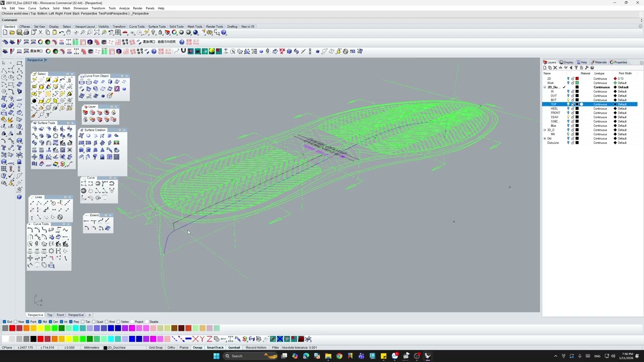Click the Layers panel hammer tools icon
Image resolution: width=644 pixels, height=362 pixels.
(587, 68)
